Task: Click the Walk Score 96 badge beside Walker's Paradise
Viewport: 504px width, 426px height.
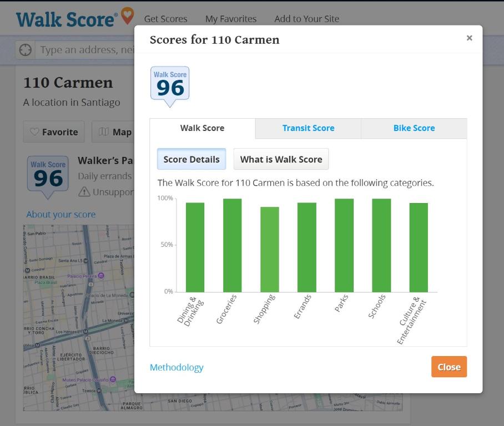Action: (48, 175)
